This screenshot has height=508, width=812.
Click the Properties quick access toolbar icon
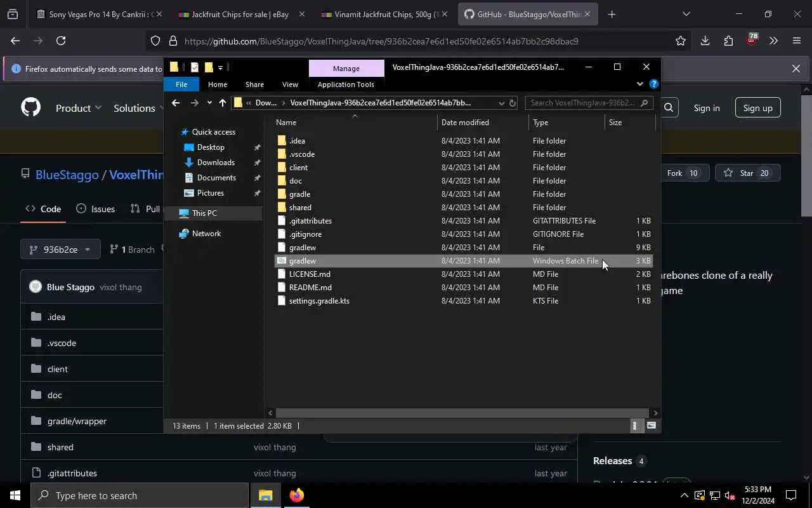(x=195, y=67)
